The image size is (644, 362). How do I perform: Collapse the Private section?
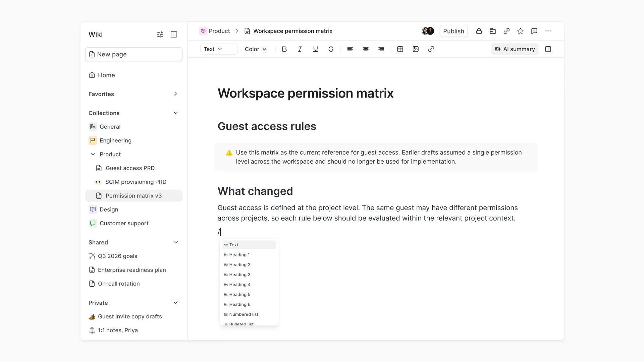175,303
